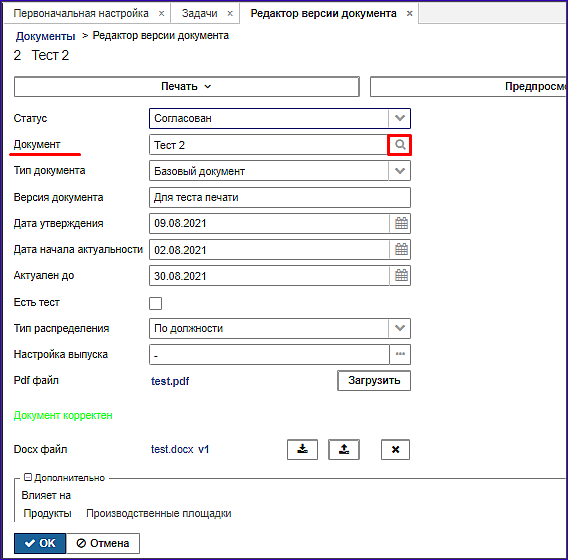Open calendar for Дата утверждения

[401, 223]
